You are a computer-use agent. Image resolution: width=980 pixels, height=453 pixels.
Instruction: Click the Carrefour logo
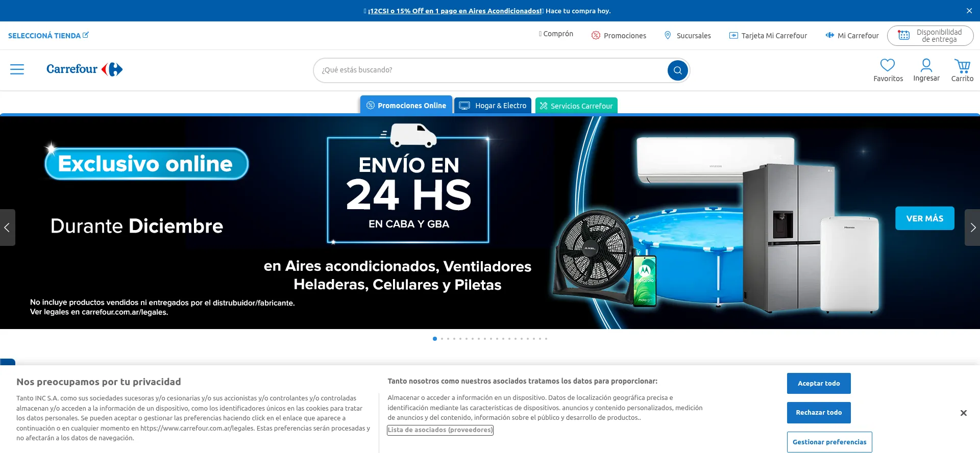point(84,69)
